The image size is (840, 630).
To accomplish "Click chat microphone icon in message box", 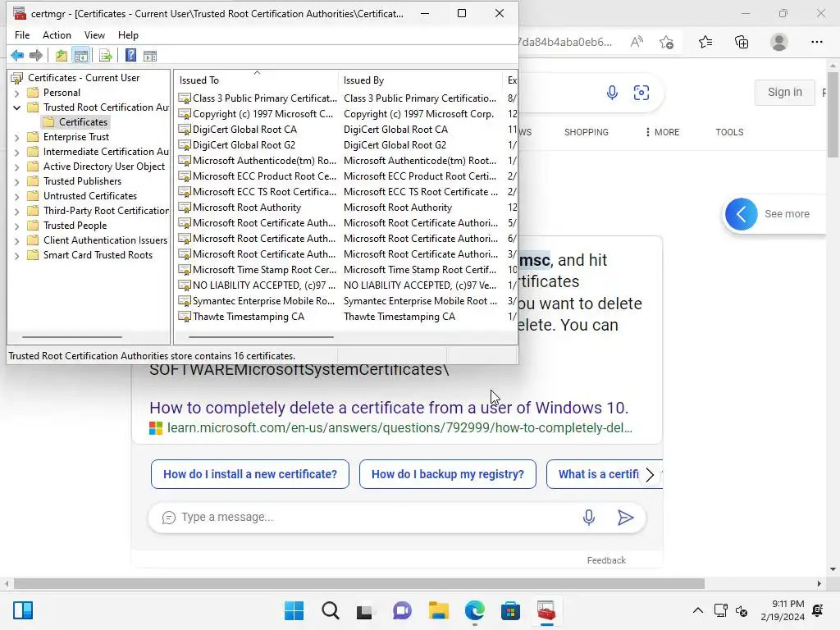I will 589,517.
